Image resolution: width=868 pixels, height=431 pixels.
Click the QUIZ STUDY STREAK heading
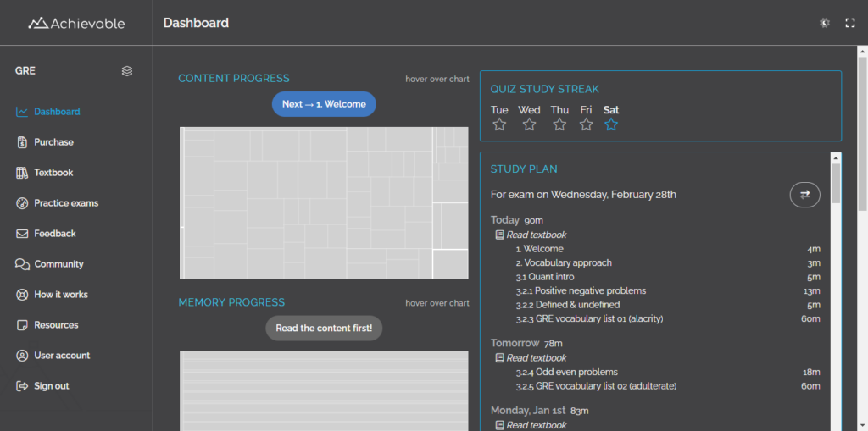[x=545, y=89]
